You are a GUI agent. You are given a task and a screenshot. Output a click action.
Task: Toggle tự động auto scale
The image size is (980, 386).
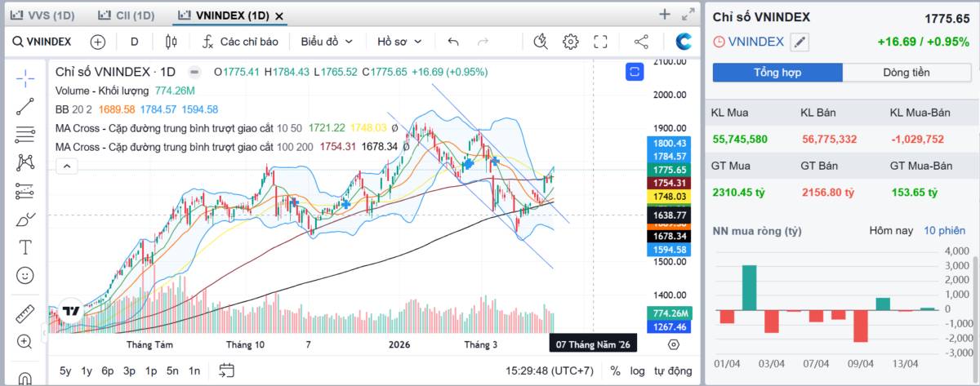point(673,370)
